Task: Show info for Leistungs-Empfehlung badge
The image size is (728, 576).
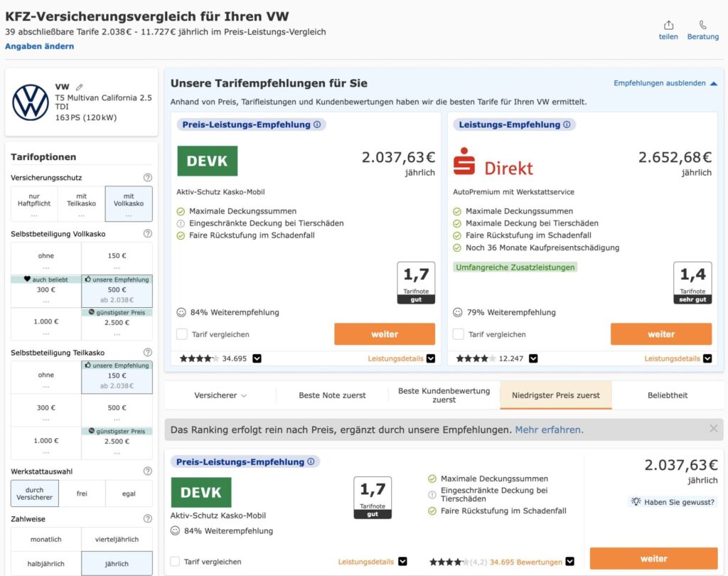Action: tap(567, 124)
